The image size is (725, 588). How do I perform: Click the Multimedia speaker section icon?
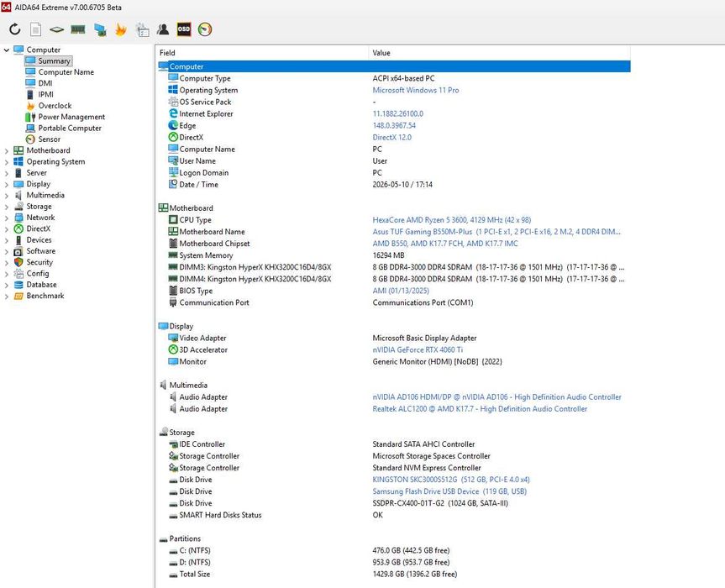coord(163,385)
